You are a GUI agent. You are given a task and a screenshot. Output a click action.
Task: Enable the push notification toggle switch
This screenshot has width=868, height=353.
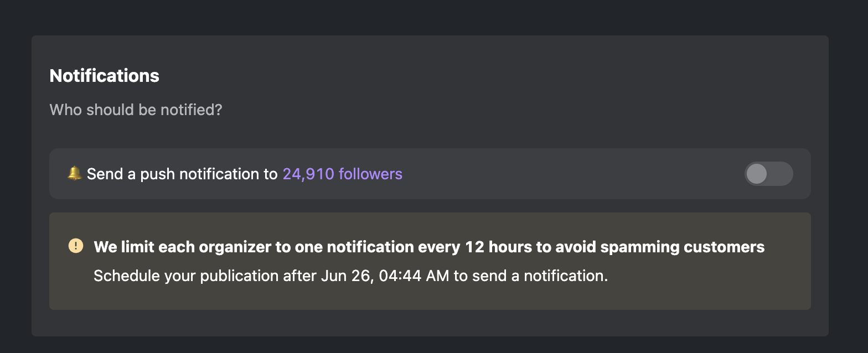coord(768,174)
